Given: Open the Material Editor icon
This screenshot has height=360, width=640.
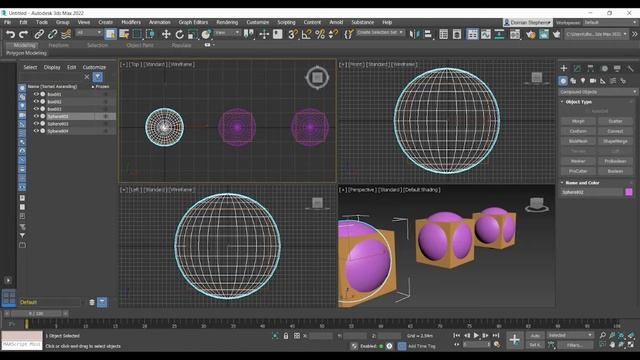Looking at the screenshot, I should (x=515, y=34).
